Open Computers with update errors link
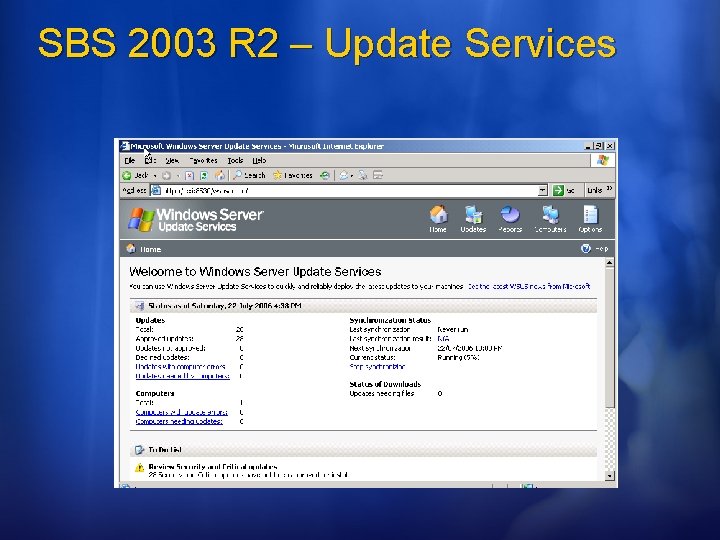The image size is (720, 540). pos(181,412)
